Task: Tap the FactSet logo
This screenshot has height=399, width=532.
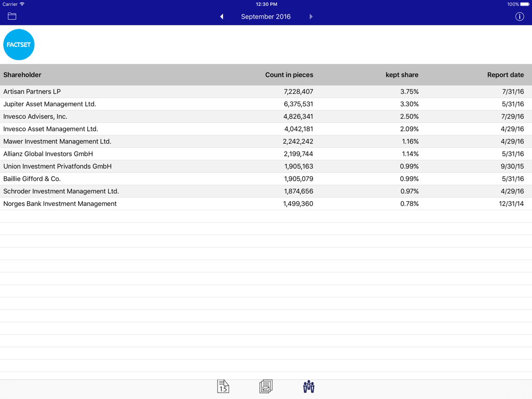Action: [x=19, y=45]
